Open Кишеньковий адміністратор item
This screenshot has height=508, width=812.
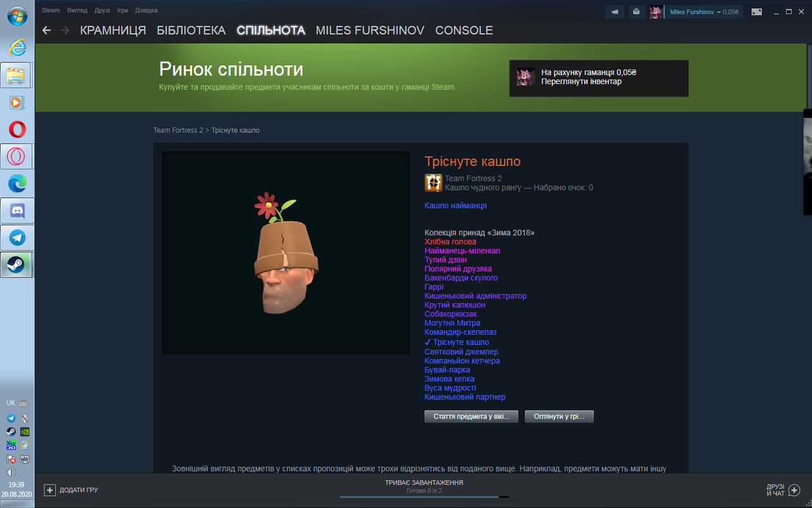point(476,296)
